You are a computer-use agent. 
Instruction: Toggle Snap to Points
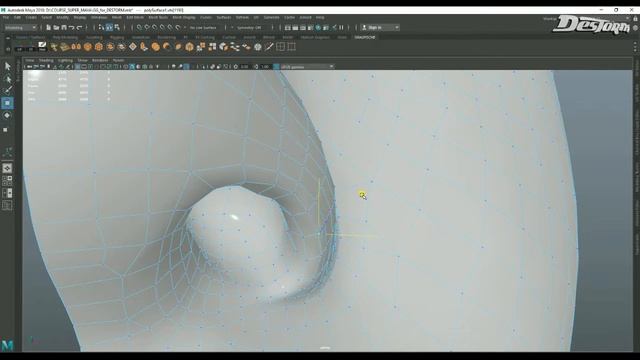(155, 27)
